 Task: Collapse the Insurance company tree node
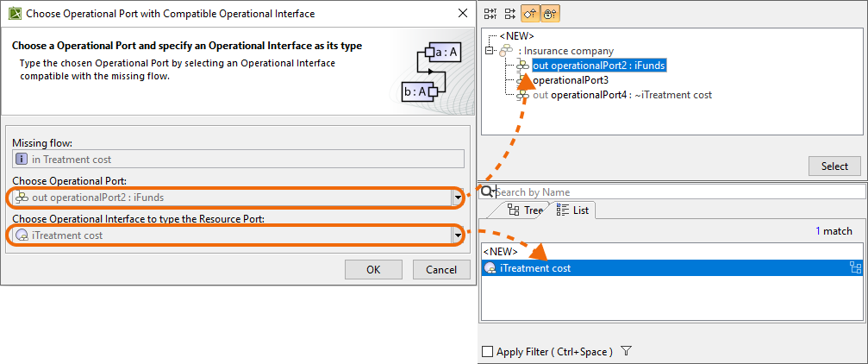(489, 50)
